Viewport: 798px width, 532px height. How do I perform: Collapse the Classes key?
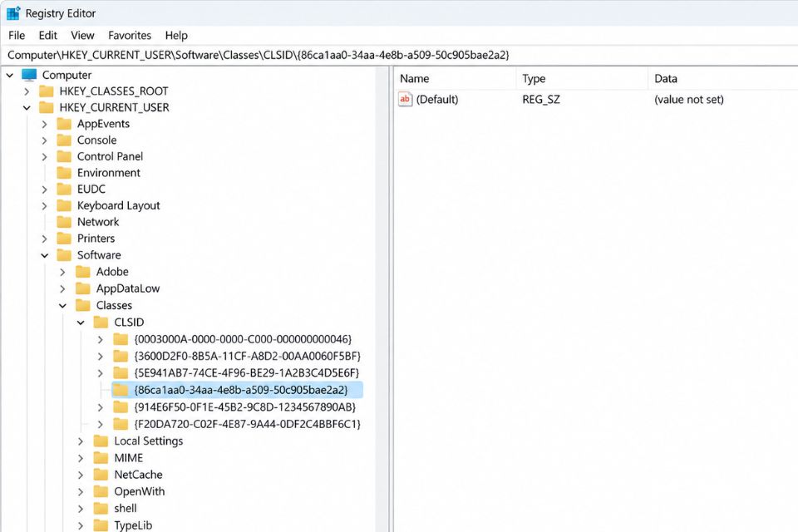point(62,306)
